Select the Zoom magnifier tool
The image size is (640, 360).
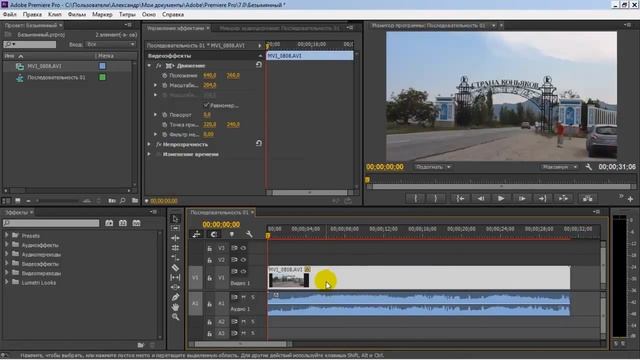coord(176,317)
